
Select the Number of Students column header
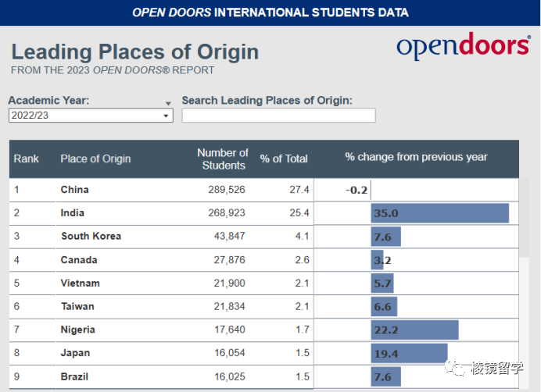click(x=223, y=159)
